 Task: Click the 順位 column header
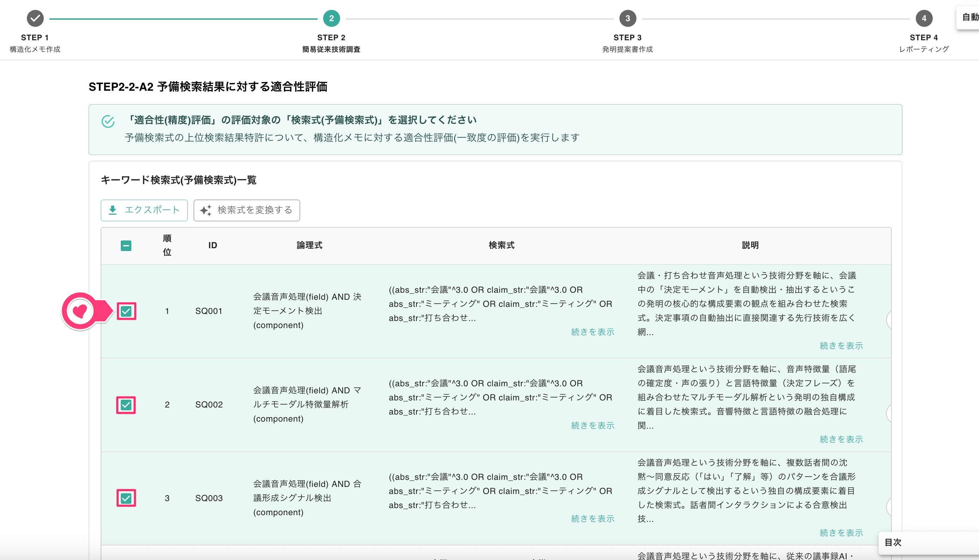click(x=167, y=245)
